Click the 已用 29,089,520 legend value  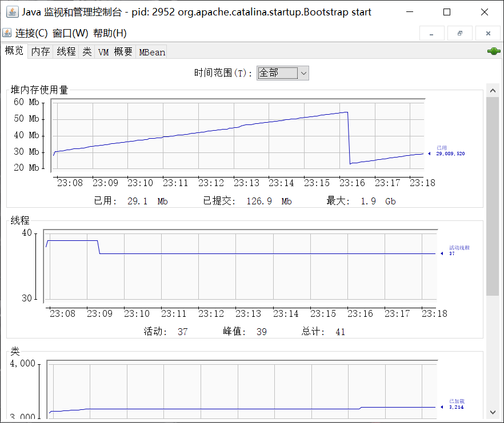450,151
